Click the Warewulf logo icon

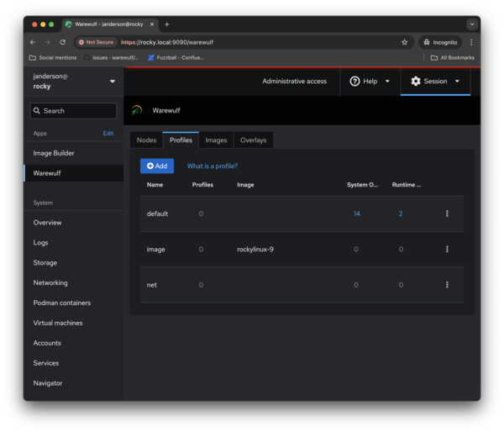tap(137, 110)
